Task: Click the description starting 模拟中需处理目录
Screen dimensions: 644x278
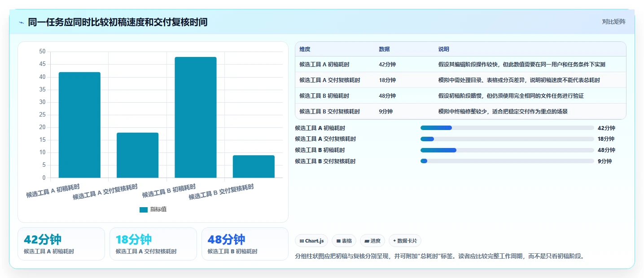Action: coord(519,80)
